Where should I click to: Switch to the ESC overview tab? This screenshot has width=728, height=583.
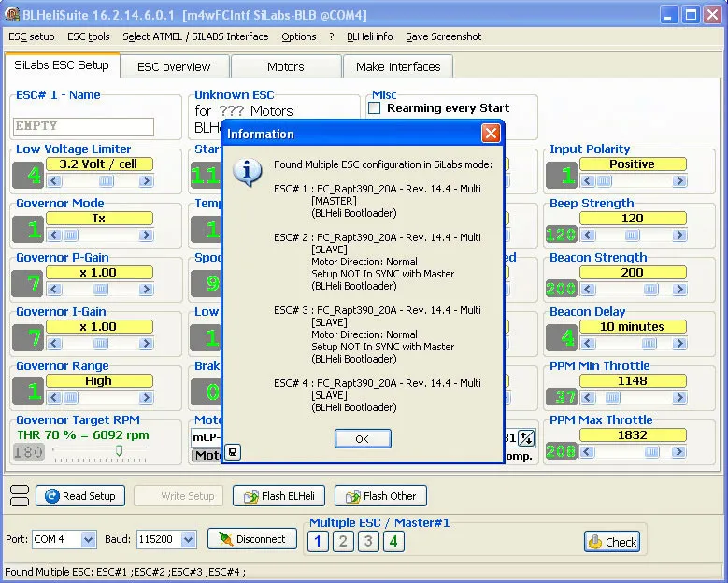(174, 66)
